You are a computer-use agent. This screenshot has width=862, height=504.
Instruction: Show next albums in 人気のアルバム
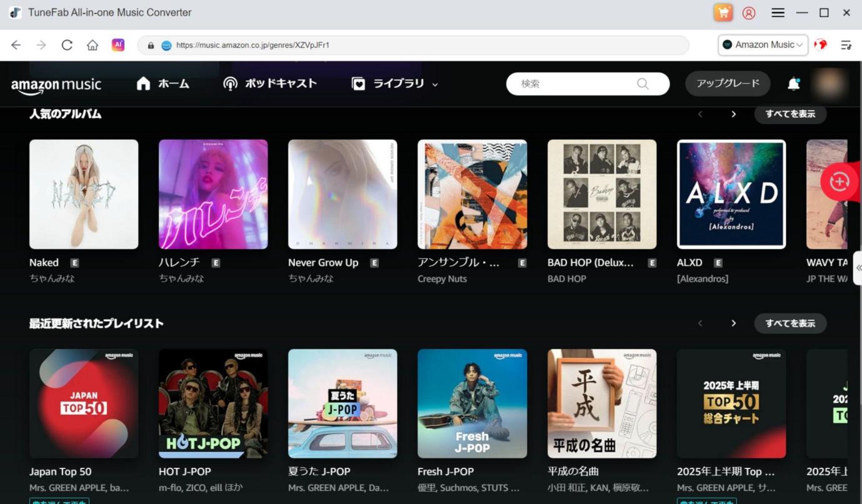(733, 114)
